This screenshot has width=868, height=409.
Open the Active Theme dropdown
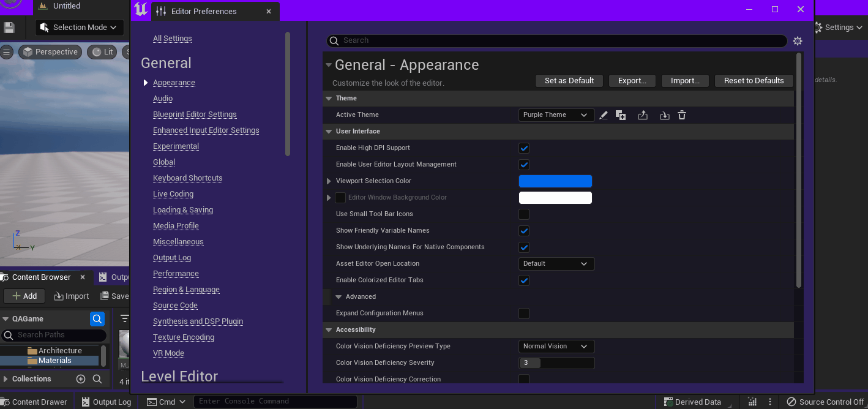click(x=556, y=114)
